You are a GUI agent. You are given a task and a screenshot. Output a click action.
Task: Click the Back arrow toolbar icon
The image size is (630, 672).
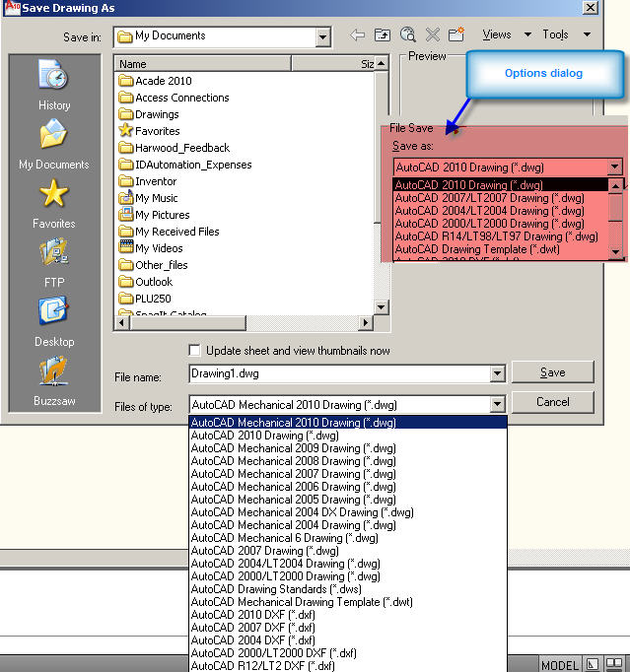pos(357,34)
